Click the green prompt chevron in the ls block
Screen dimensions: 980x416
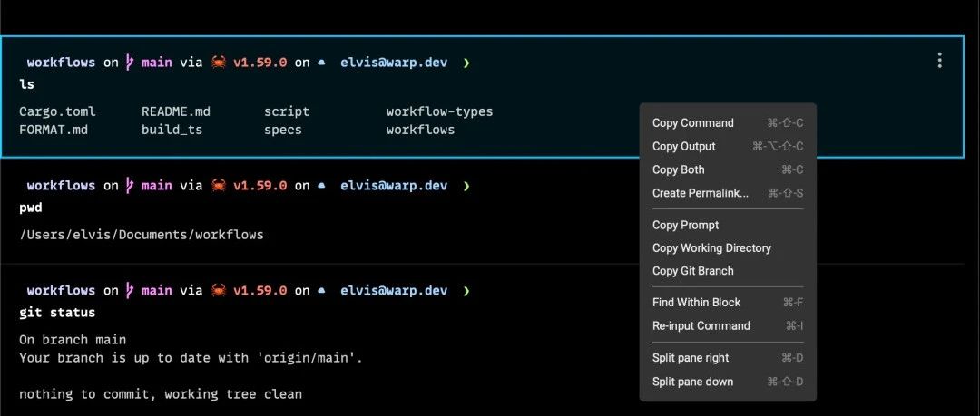[x=465, y=63]
